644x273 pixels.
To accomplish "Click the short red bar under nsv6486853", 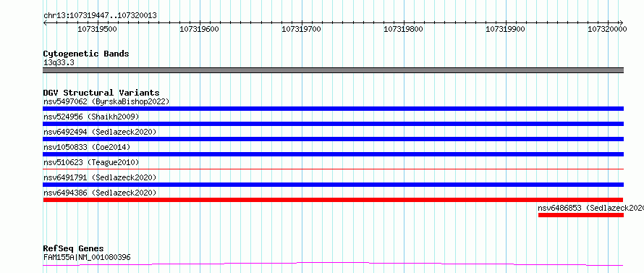I will pos(581,215).
